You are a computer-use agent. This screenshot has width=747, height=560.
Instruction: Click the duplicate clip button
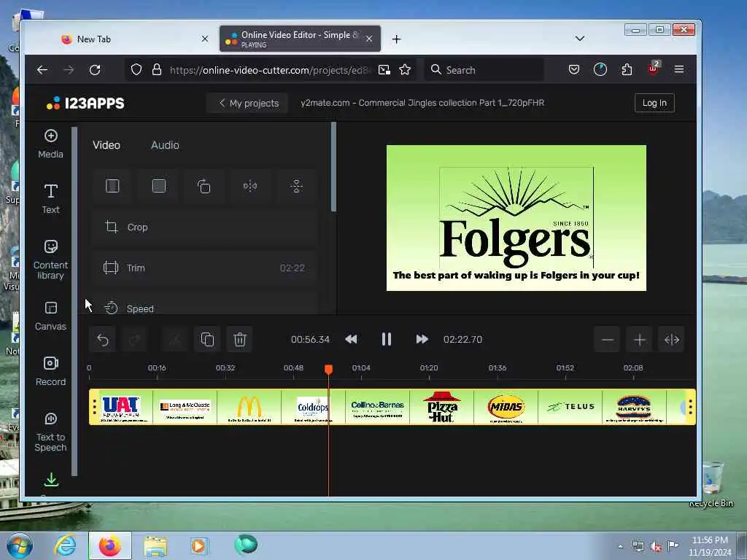pos(207,340)
